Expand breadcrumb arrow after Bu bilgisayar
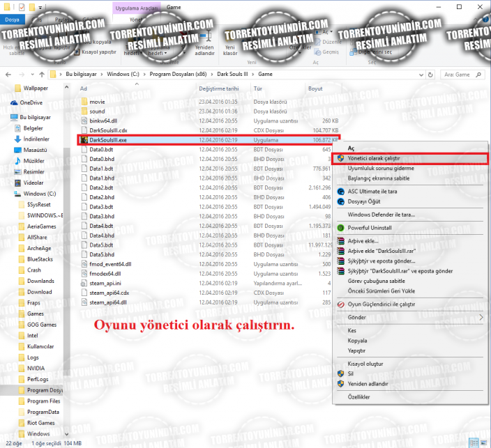This screenshot has height=448, width=491. pos(102,74)
